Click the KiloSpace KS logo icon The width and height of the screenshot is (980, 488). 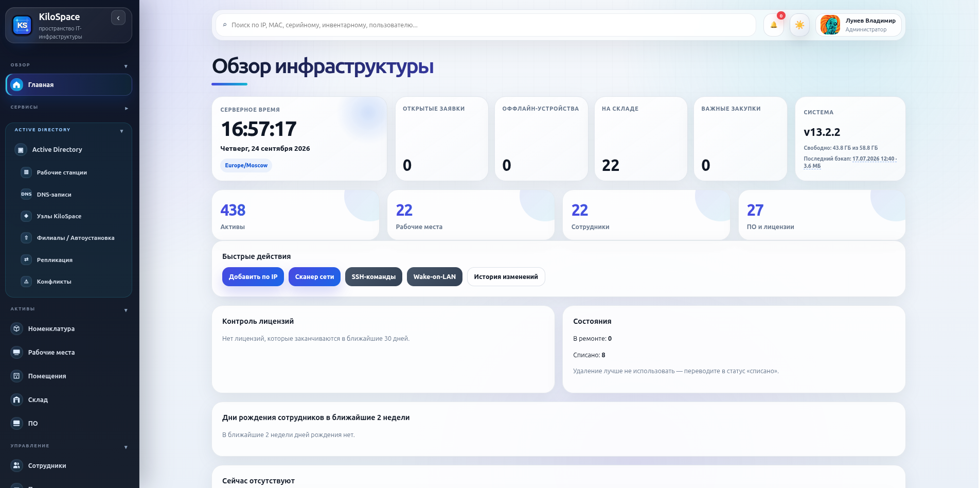pos(22,25)
